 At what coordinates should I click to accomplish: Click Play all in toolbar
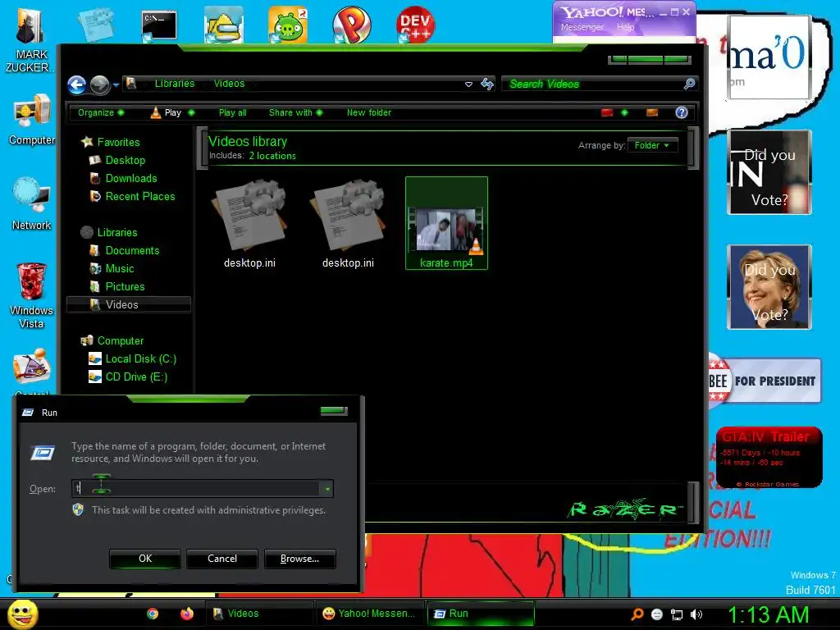[232, 112]
